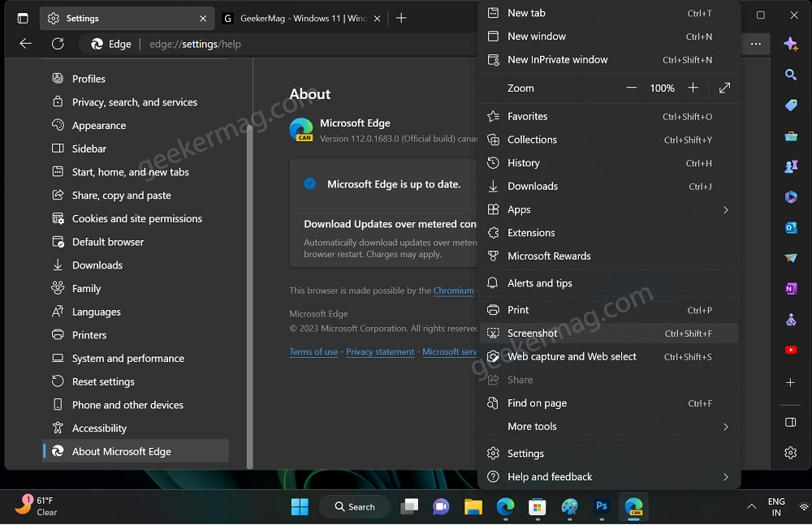Click the sidebar Search magnifier icon
812x525 pixels.
click(x=790, y=75)
